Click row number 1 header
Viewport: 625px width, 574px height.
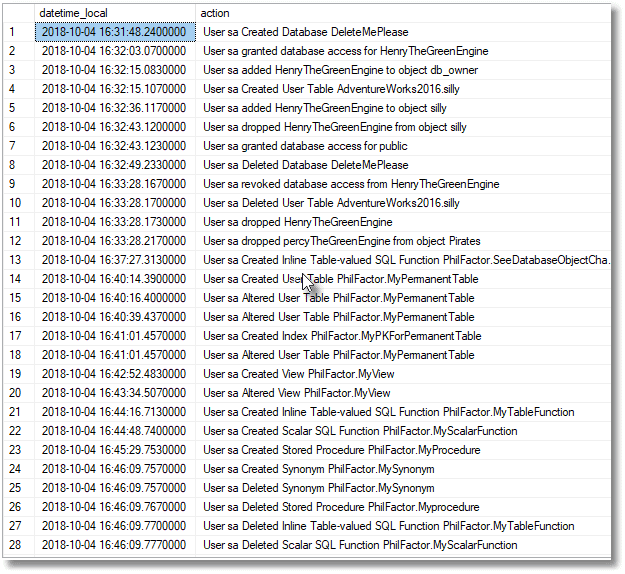coord(19,32)
